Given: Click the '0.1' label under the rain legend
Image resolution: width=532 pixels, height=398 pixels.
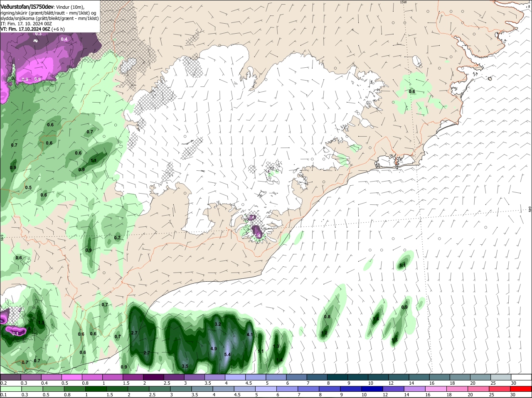Looking at the screenshot, I should point(3,394).
